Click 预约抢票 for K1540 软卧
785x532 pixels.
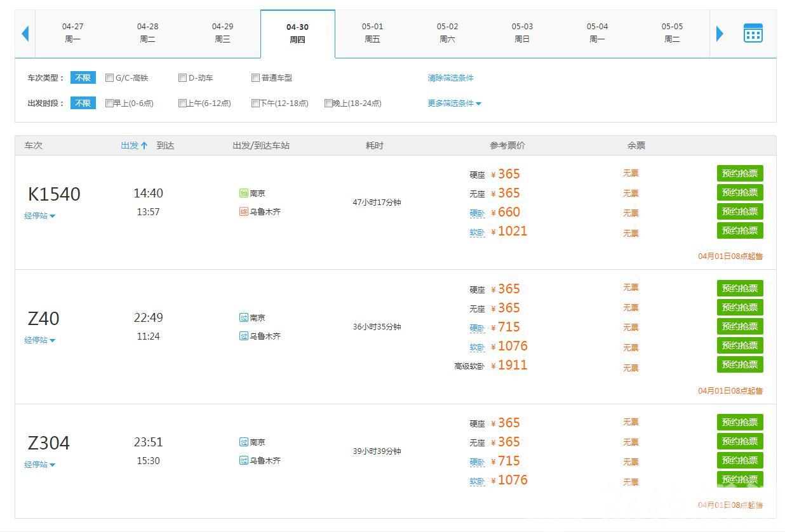pos(740,230)
